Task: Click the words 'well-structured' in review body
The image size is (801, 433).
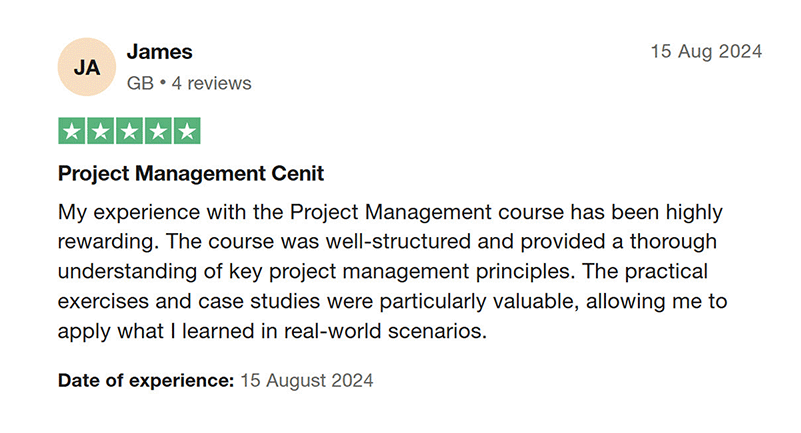Action: pyautogui.click(x=398, y=242)
